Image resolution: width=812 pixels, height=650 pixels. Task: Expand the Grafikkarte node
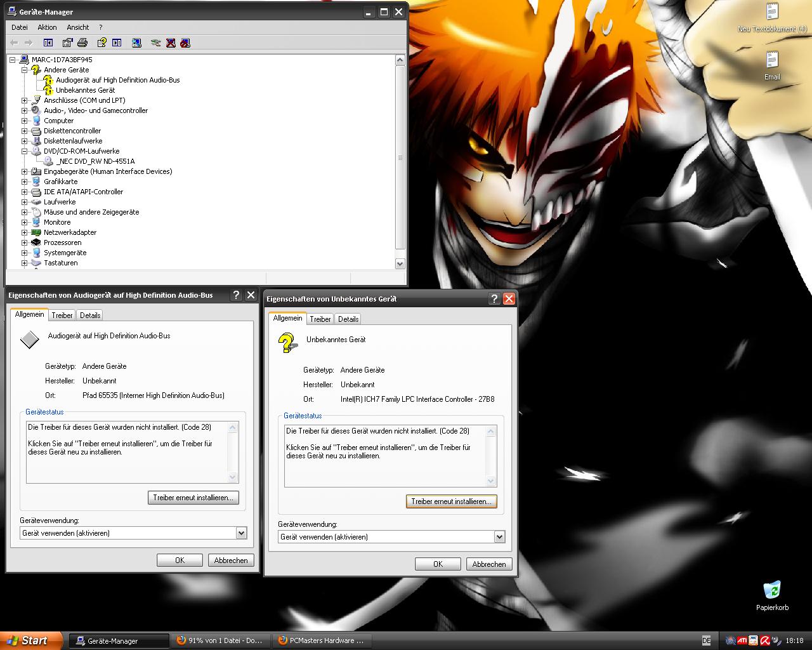pos(25,182)
